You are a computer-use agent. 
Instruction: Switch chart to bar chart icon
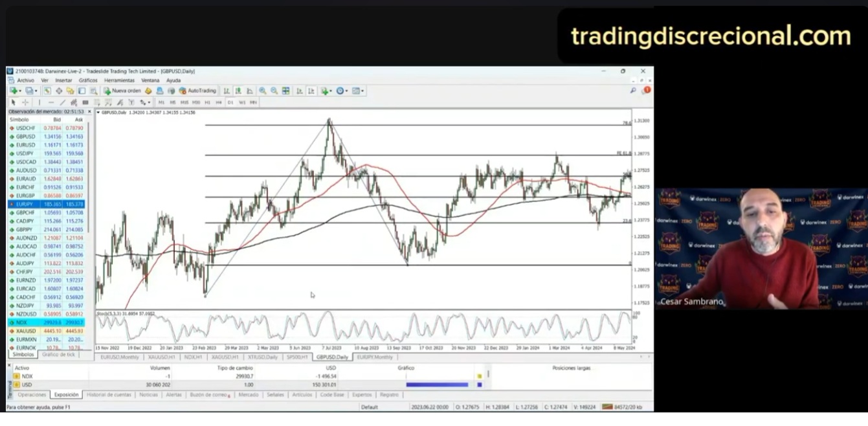pos(227,91)
